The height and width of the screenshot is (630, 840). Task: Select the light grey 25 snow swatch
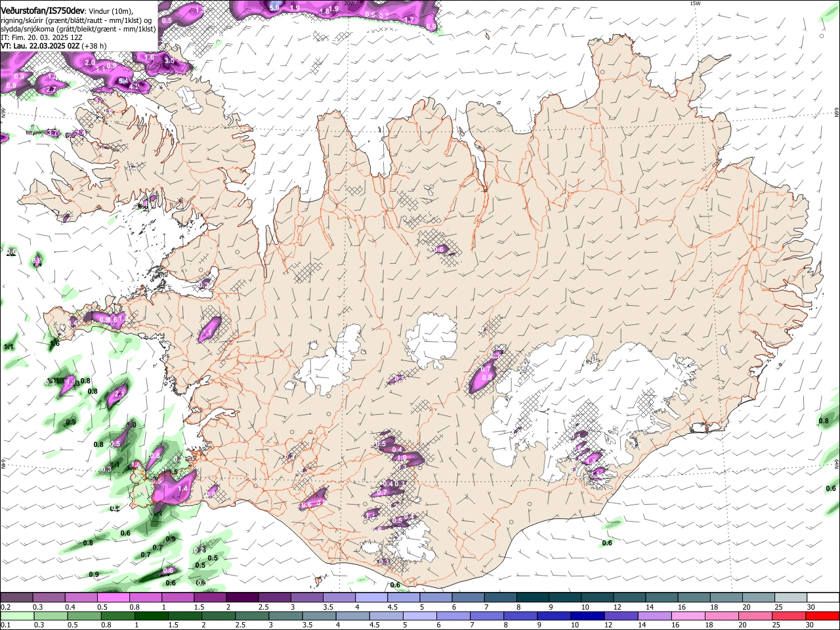click(789, 598)
